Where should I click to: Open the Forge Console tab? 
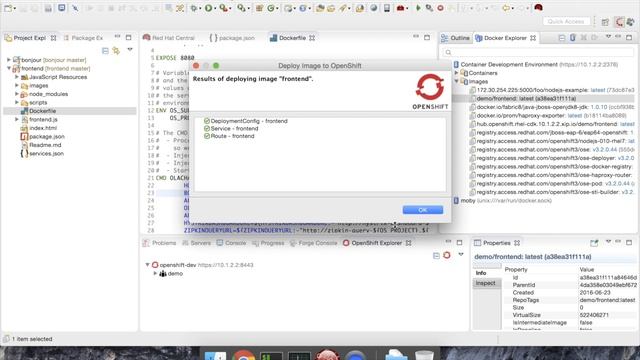click(x=313, y=243)
